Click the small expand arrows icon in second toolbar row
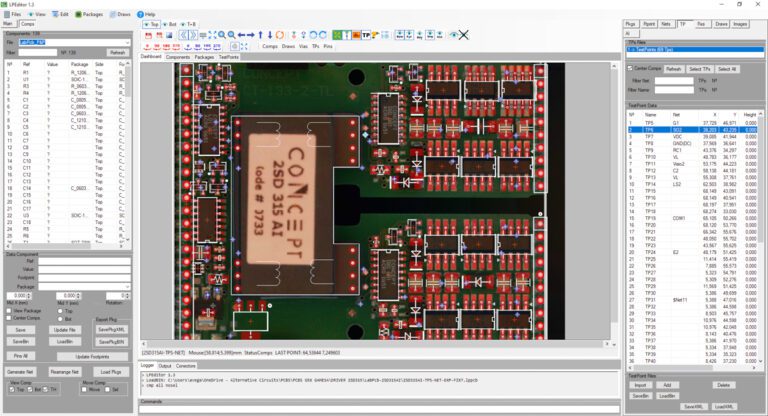The height and width of the screenshot is (416, 768). point(244,47)
